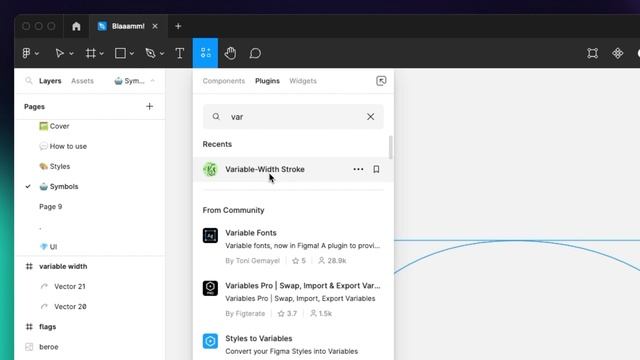Switch to the Components tab
The image size is (640, 360).
pos(224,81)
